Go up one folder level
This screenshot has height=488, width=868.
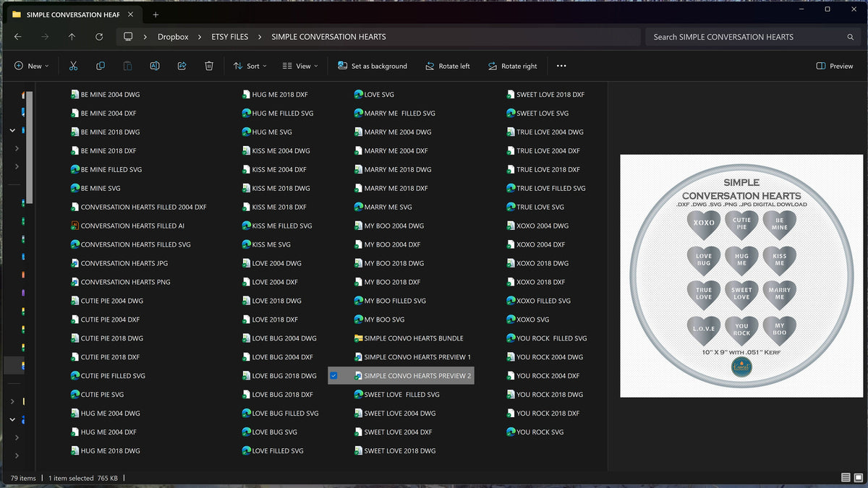[x=72, y=37]
